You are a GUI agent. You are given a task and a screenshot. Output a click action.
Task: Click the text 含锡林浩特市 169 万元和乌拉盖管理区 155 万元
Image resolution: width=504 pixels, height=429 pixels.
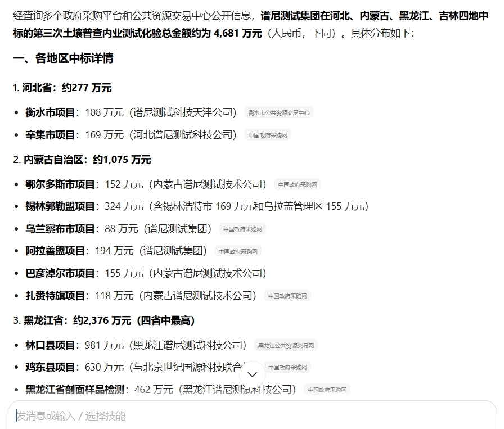(x=260, y=206)
